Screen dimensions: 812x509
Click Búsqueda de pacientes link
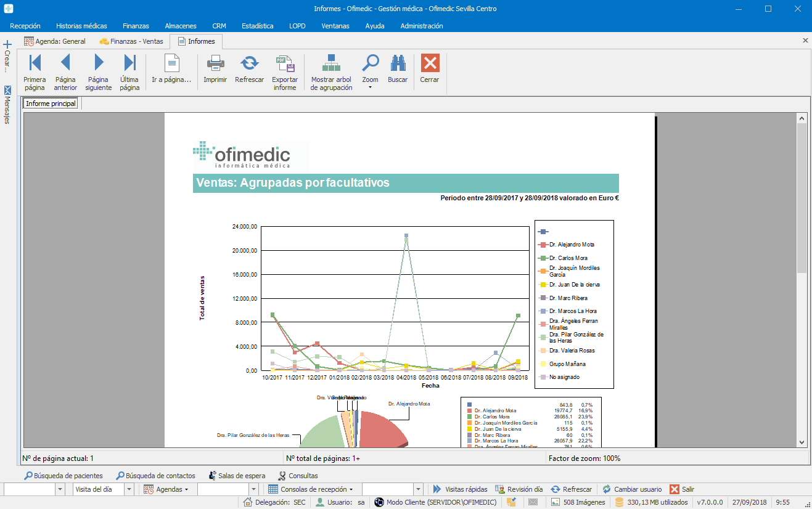click(63, 476)
